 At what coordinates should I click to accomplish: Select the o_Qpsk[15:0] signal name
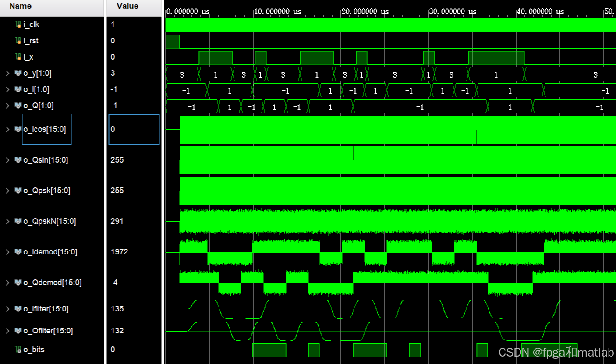(46, 191)
